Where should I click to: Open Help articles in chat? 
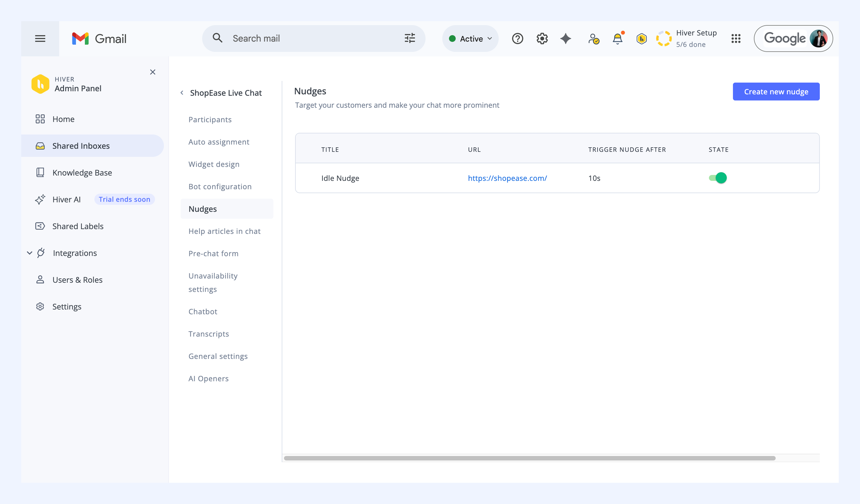[224, 231]
